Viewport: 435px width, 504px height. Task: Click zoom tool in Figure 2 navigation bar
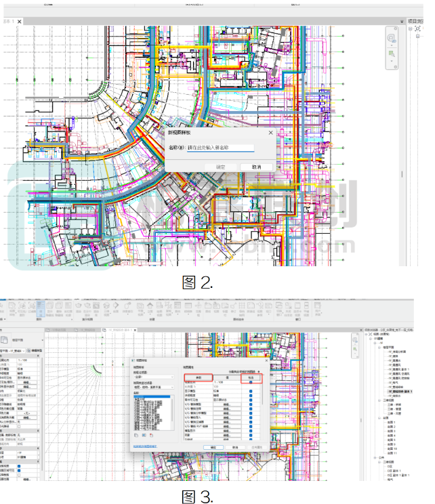(x=391, y=54)
